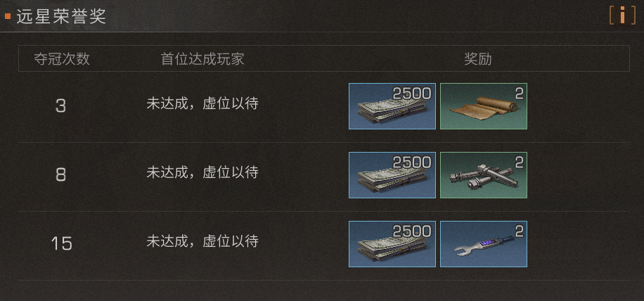Select the cash reward in the 3-wins row
This screenshot has height=301, width=644.
pyautogui.click(x=392, y=106)
